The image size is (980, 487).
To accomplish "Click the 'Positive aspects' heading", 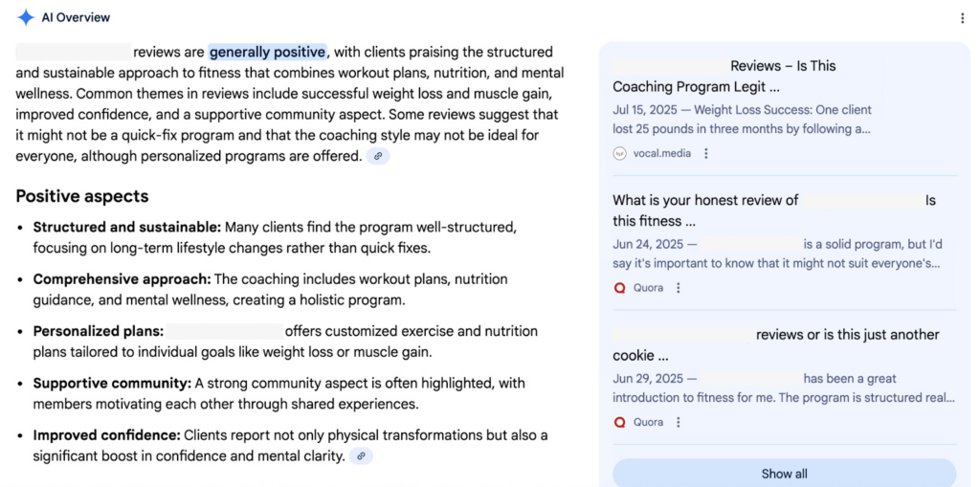I will (x=82, y=196).
